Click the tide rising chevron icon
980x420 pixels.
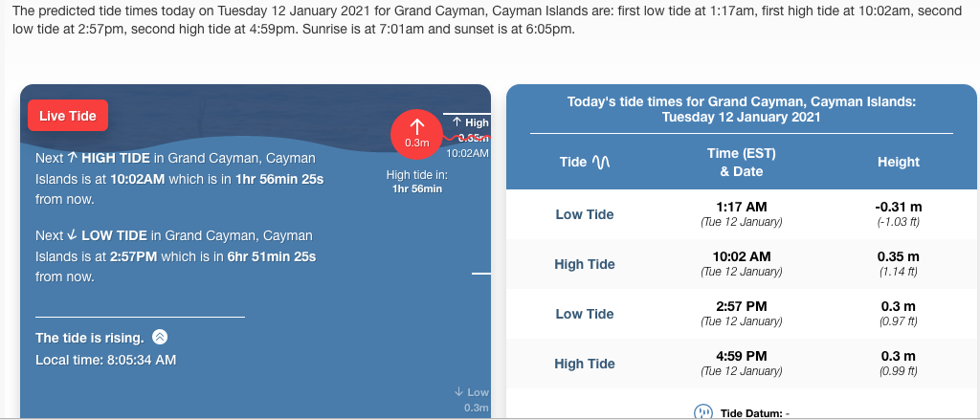(160, 337)
